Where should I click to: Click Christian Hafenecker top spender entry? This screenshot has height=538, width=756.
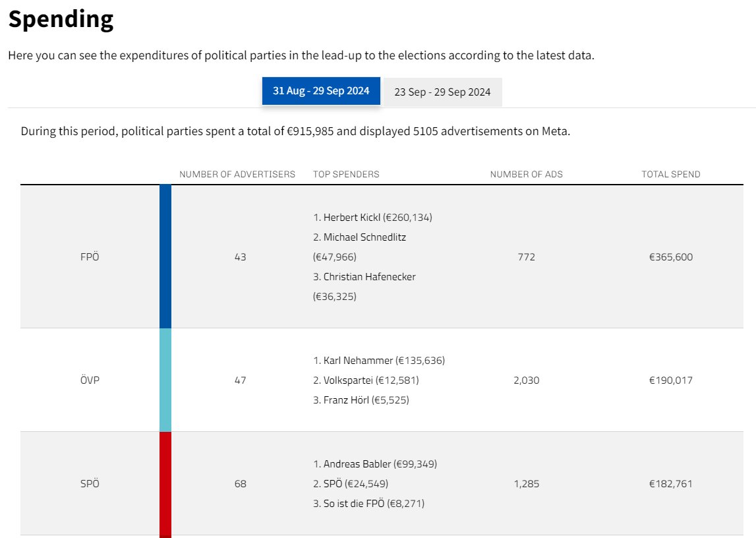[364, 286]
